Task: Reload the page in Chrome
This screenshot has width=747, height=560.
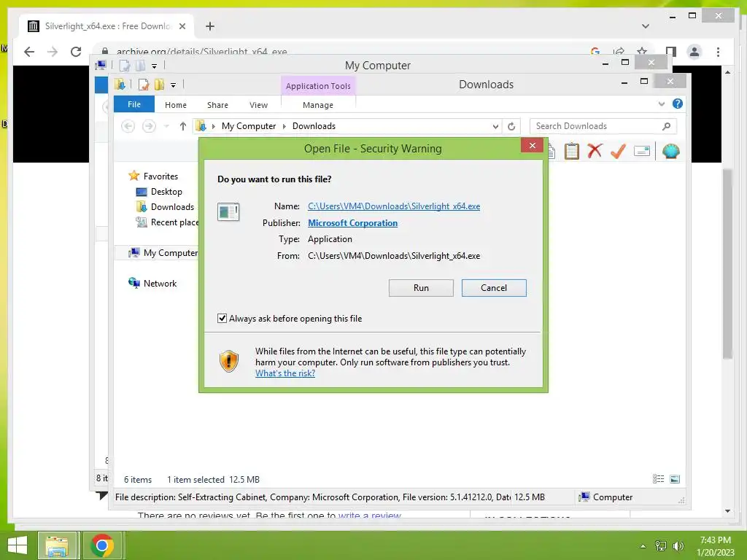Action: [x=76, y=52]
